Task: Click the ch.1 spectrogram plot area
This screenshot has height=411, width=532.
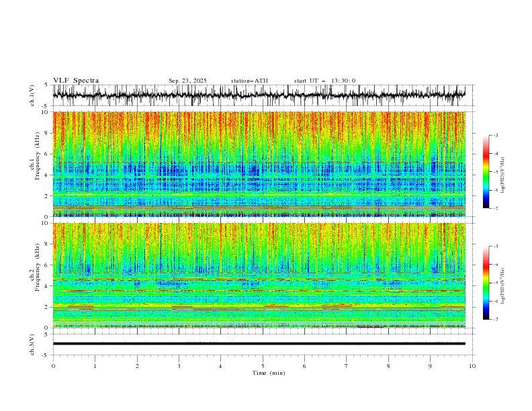Action: coord(259,164)
